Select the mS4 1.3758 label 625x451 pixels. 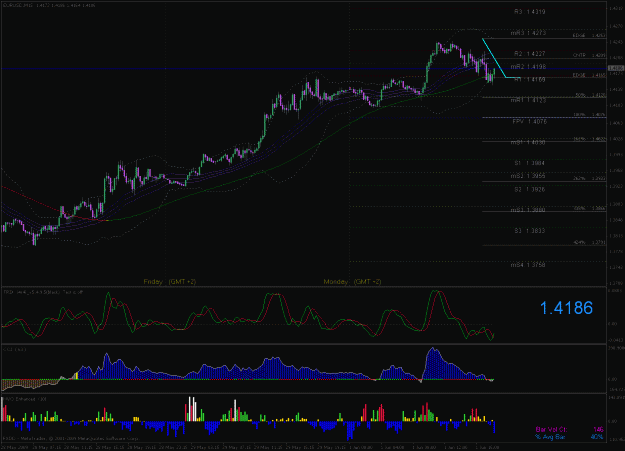coord(528,265)
